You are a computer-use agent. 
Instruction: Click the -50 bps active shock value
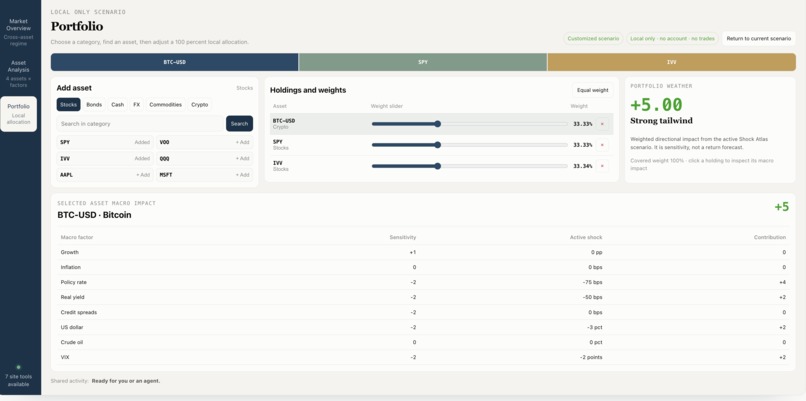point(592,297)
